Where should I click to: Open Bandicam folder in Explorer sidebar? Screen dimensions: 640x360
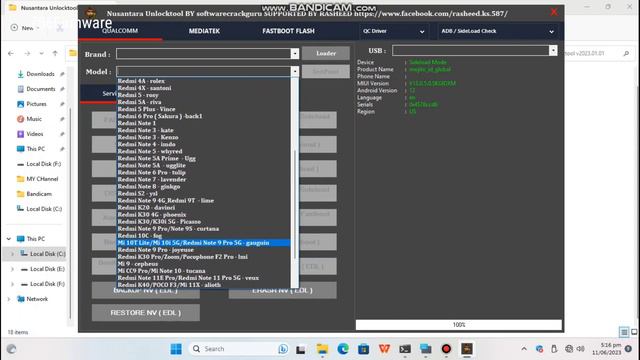point(39,194)
